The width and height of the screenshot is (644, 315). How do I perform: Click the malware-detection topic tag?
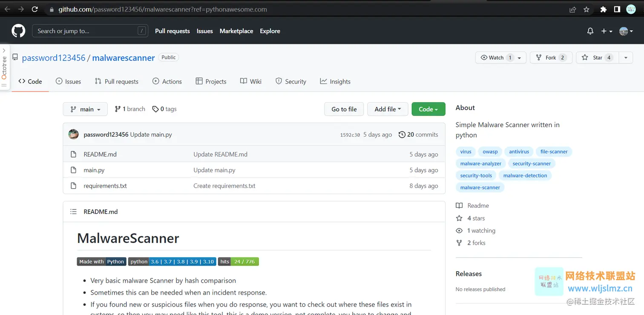point(525,175)
